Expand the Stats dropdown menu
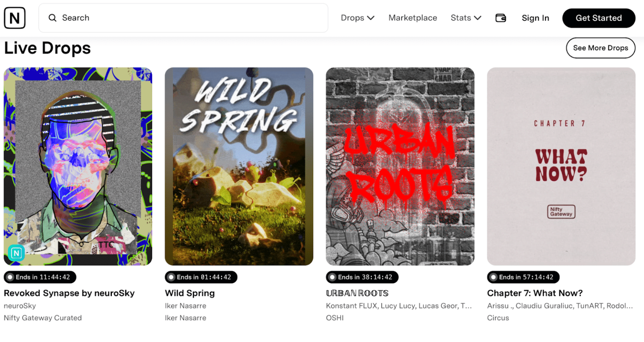This screenshot has height=342, width=644. pos(465,18)
